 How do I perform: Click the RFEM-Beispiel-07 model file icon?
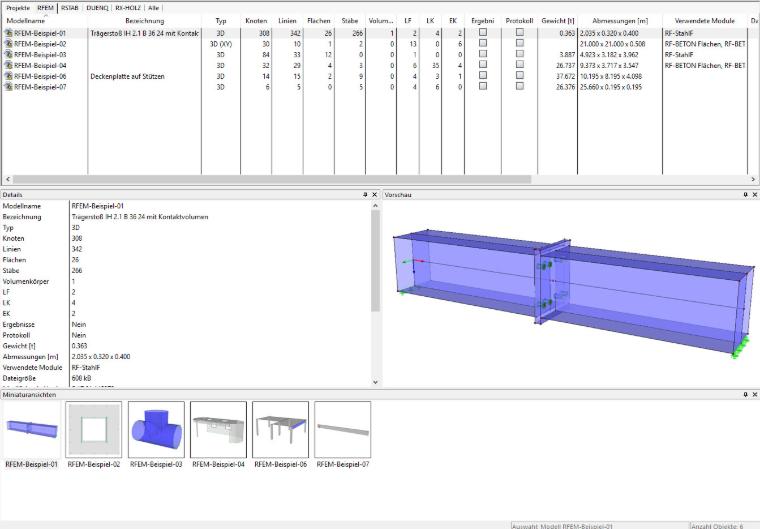(x=8, y=87)
